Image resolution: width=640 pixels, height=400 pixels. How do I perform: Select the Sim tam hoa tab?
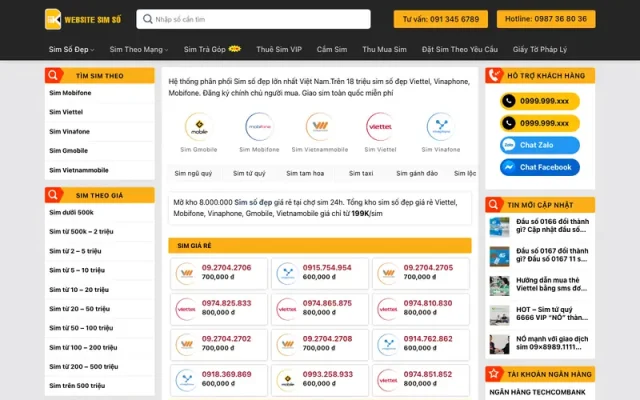pos(305,173)
